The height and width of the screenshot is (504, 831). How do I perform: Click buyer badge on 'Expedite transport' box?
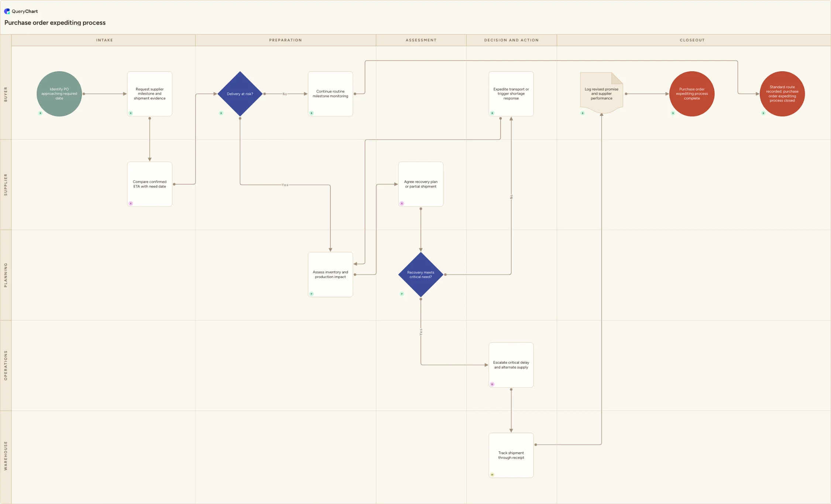click(492, 113)
